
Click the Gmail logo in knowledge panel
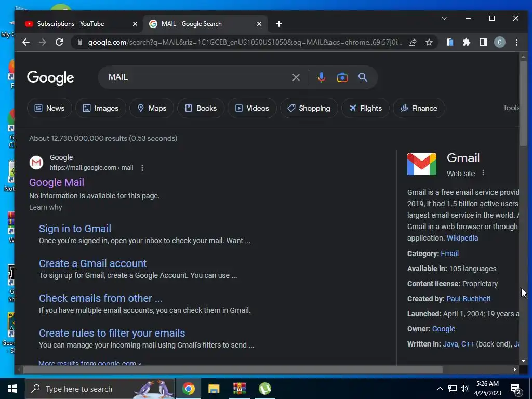421,164
